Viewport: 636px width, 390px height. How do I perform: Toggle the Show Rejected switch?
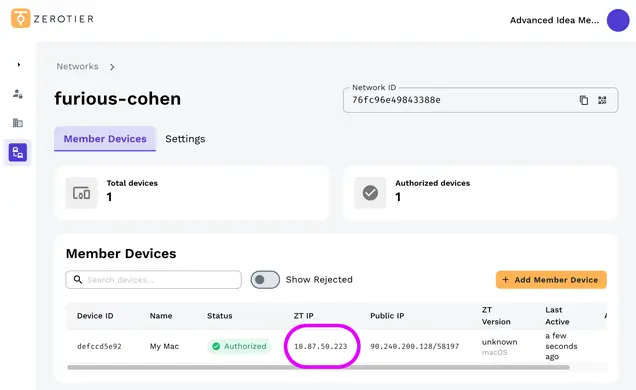pyautogui.click(x=265, y=280)
